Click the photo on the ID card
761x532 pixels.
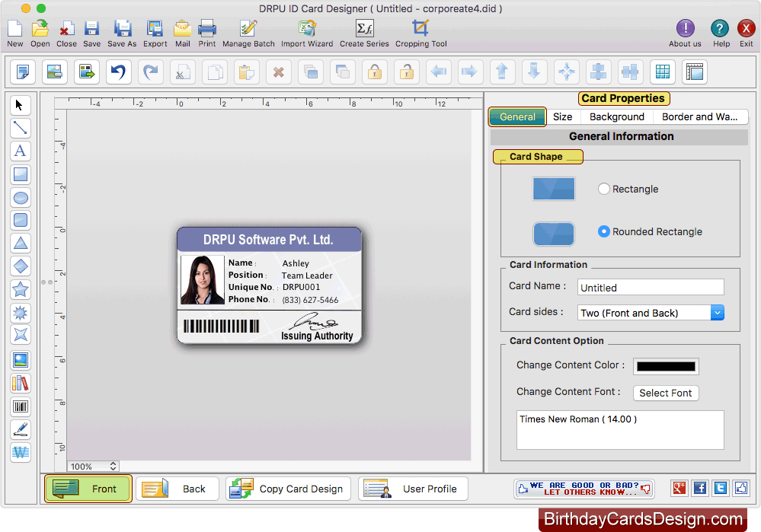pos(203,280)
